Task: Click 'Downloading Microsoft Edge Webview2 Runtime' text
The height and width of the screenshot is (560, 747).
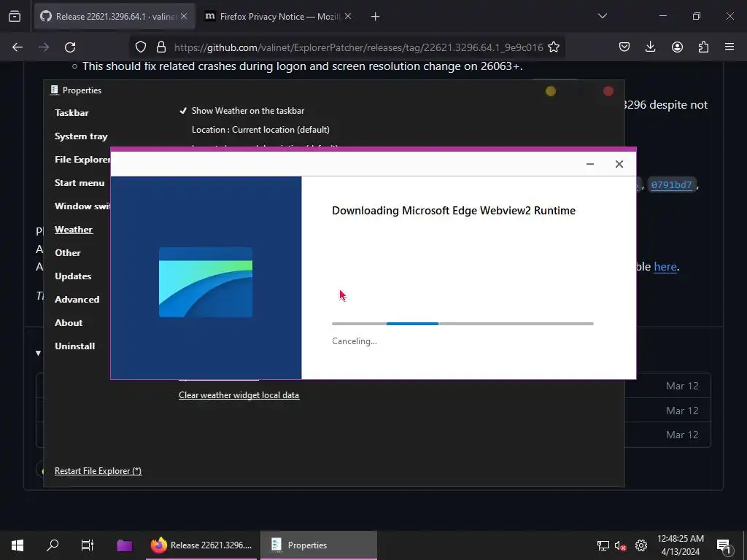Action: coord(454,211)
